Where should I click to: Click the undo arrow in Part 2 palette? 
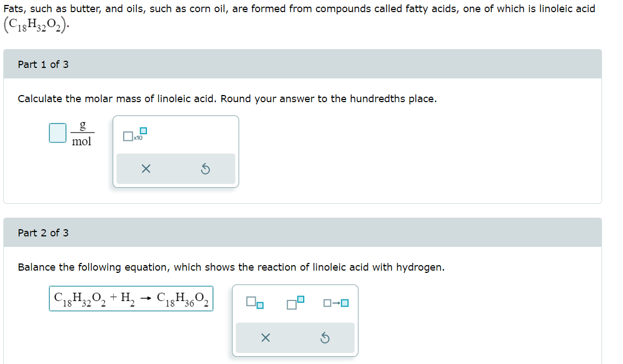pyautogui.click(x=325, y=338)
